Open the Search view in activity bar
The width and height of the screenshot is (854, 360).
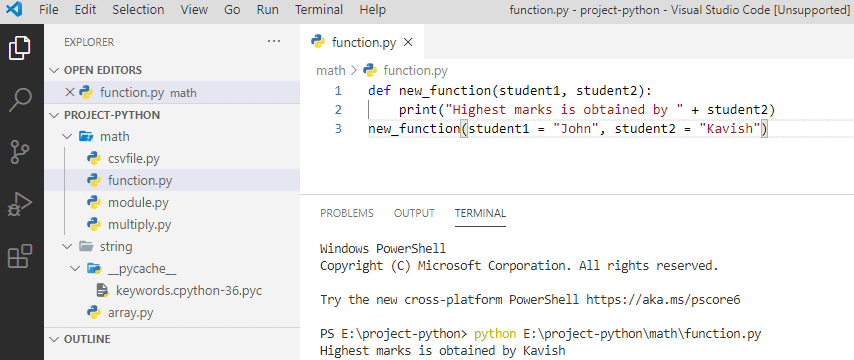point(20,99)
